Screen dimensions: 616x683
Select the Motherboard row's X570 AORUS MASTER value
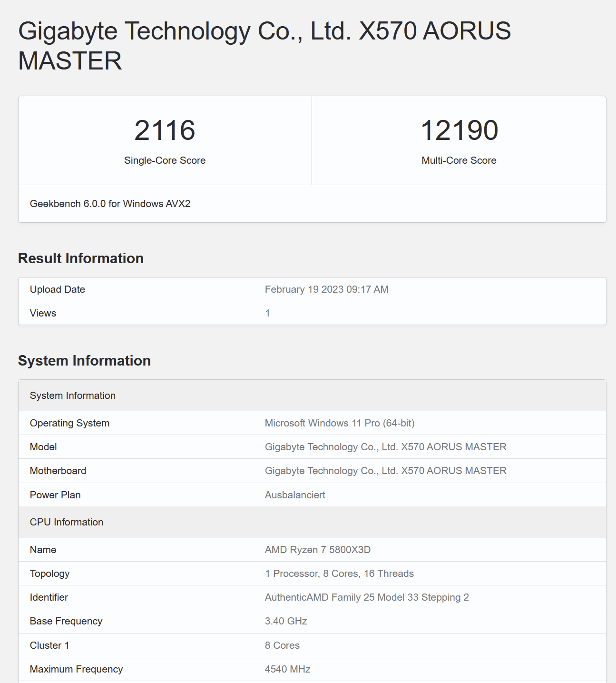point(386,471)
